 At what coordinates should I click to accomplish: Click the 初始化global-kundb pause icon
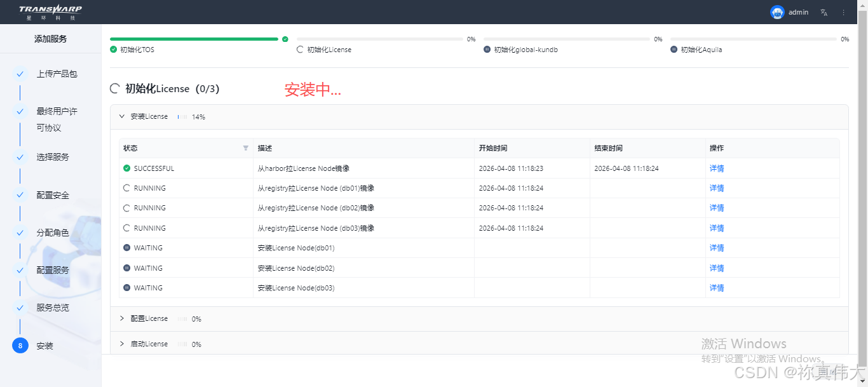pyautogui.click(x=487, y=50)
